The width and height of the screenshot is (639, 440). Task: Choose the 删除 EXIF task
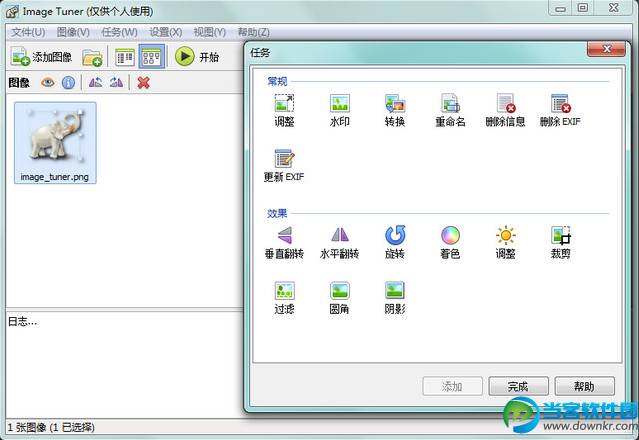[560, 110]
